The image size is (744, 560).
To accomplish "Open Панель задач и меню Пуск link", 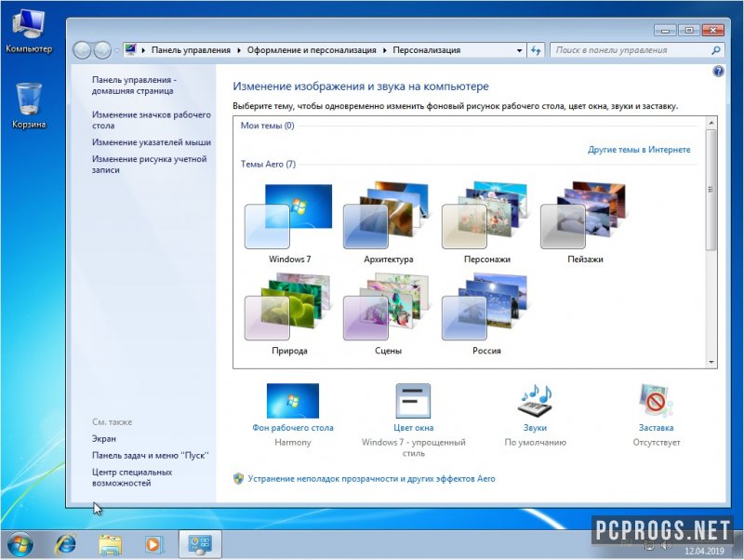I will 150,456.
